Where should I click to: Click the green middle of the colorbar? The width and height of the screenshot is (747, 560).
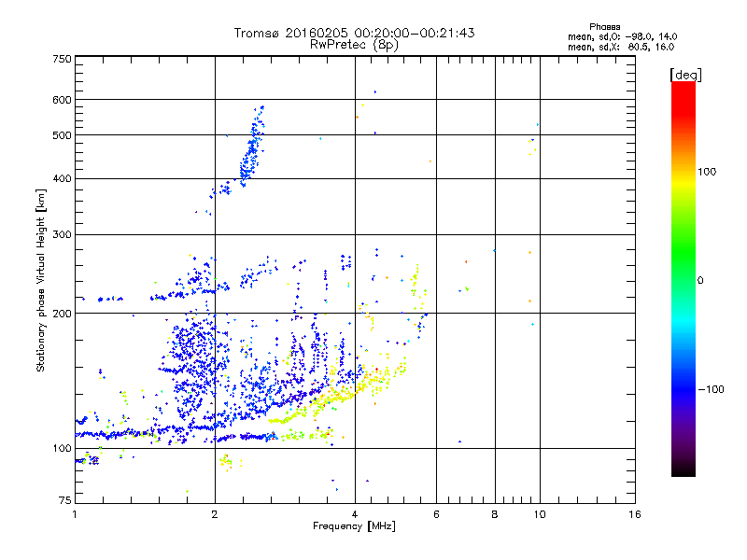click(684, 252)
